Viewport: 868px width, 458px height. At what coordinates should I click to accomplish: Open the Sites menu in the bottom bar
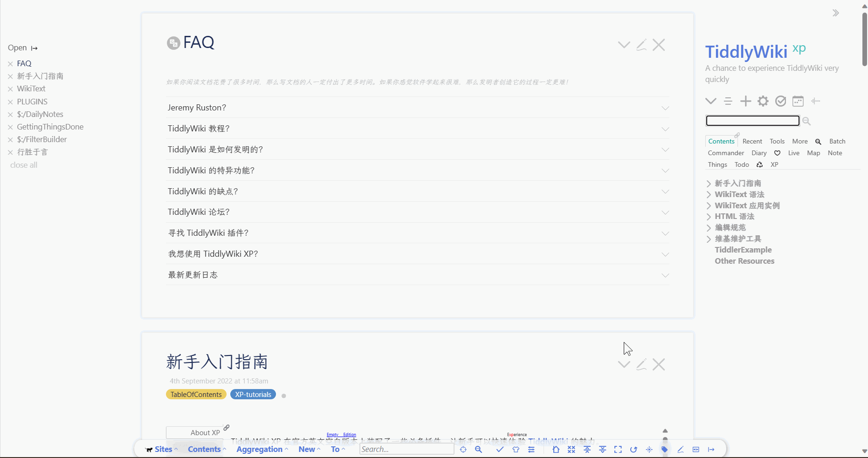[x=162, y=450]
